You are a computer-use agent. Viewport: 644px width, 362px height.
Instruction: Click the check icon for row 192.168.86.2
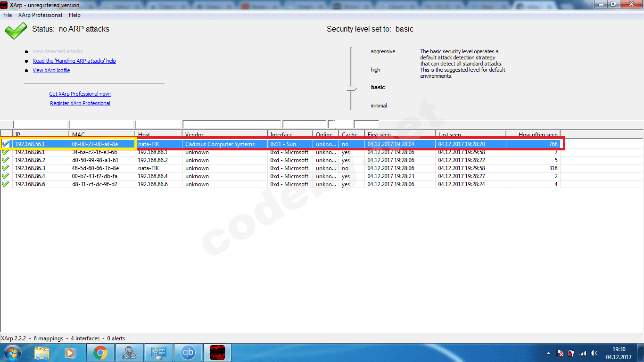tap(6, 160)
